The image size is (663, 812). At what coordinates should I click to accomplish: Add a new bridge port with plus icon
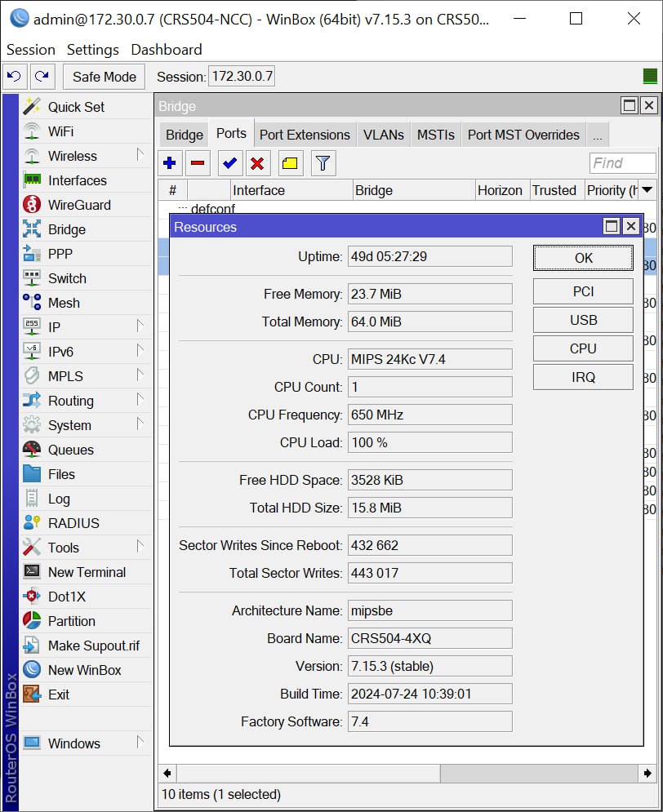(169, 164)
